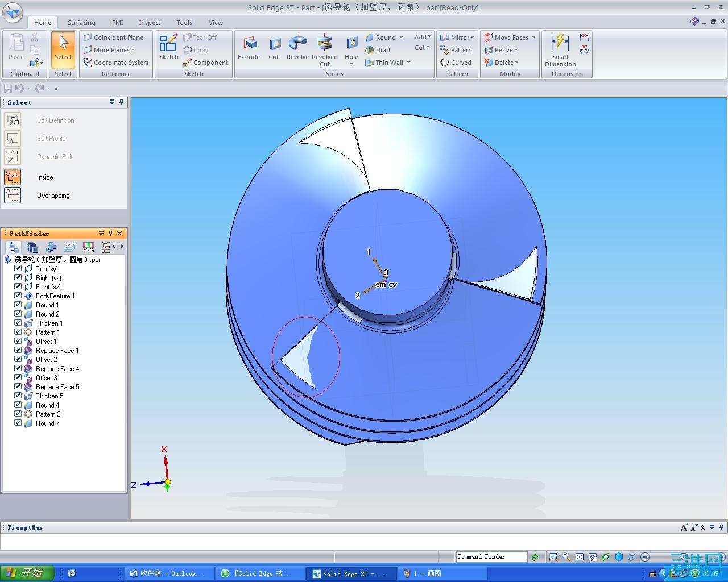Uncheck the Right (yz) plane checkbox

coord(18,277)
